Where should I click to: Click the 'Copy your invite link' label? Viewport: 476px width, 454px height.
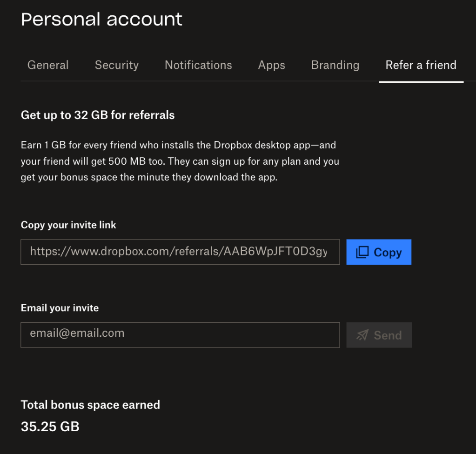point(68,225)
